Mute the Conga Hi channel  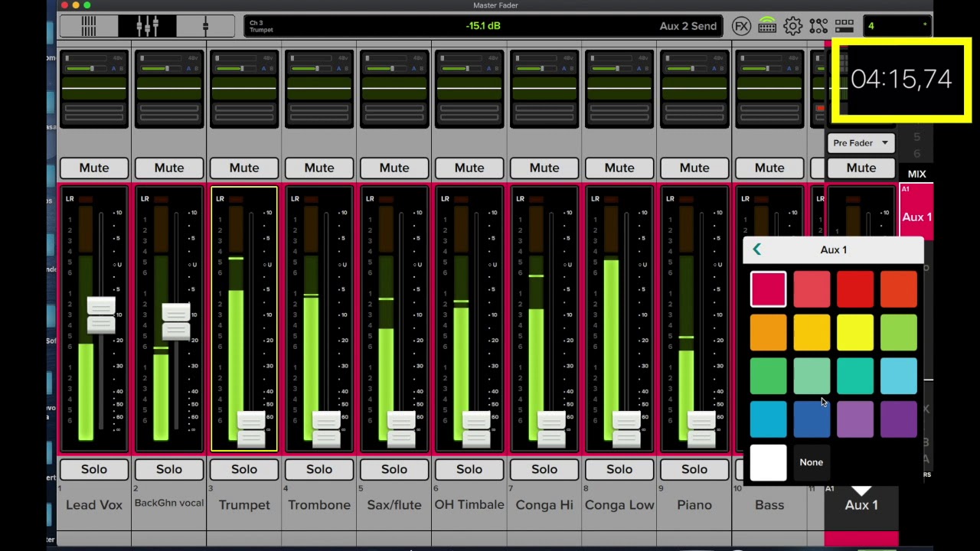(x=544, y=168)
